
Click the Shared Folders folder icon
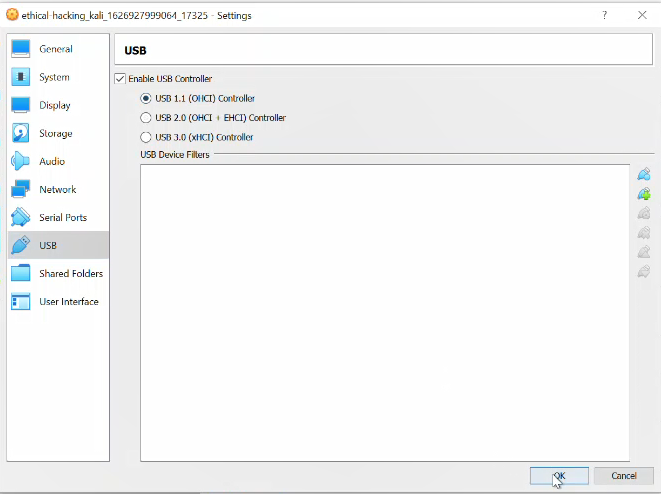(x=20, y=273)
